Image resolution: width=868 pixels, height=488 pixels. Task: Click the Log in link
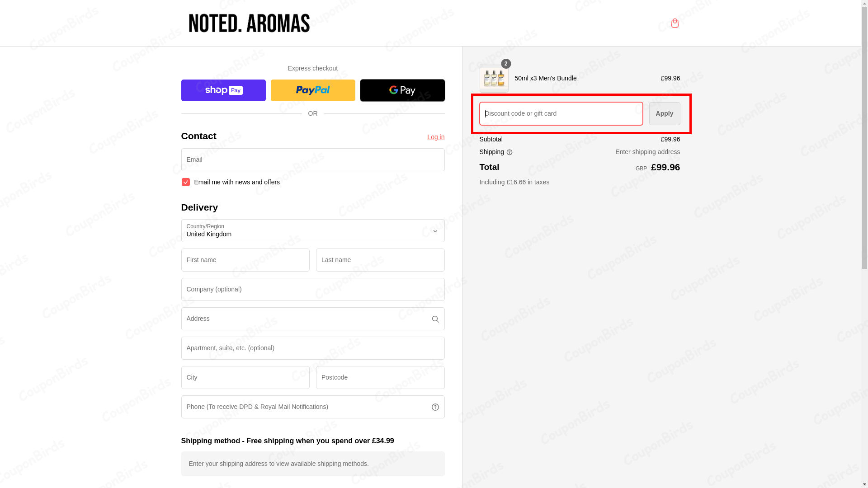click(x=435, y=137)
